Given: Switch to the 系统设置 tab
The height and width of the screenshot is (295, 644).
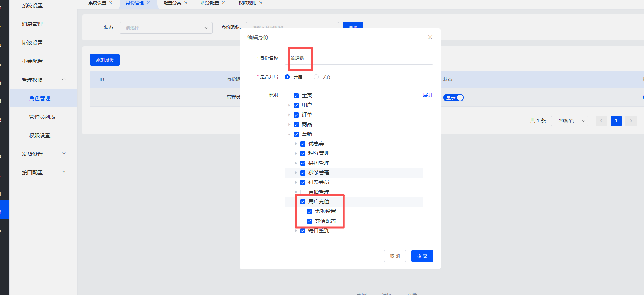Looking at the screenshot, I should 97,3.
